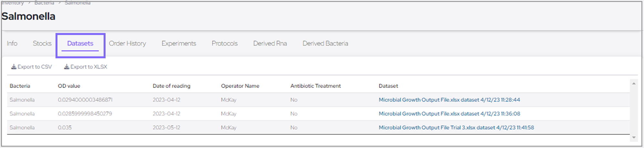Select the Datasets tab

(80, 43)
